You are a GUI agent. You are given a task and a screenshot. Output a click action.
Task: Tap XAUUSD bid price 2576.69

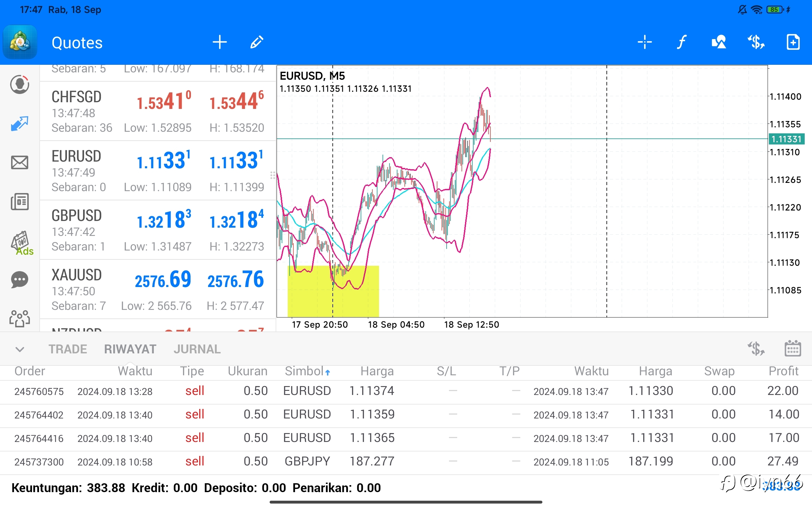tap(163, 279)
